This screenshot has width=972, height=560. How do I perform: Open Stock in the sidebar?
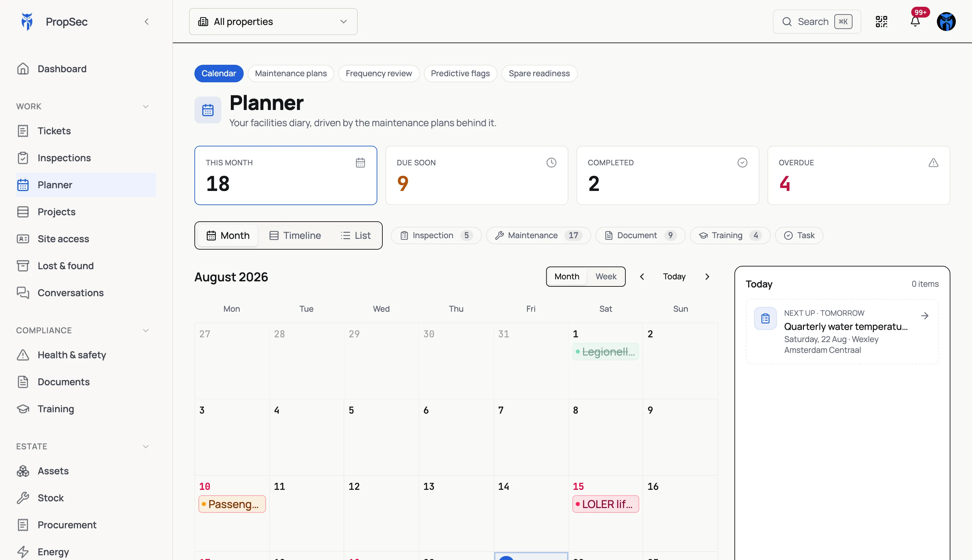[x=86, y=498]
